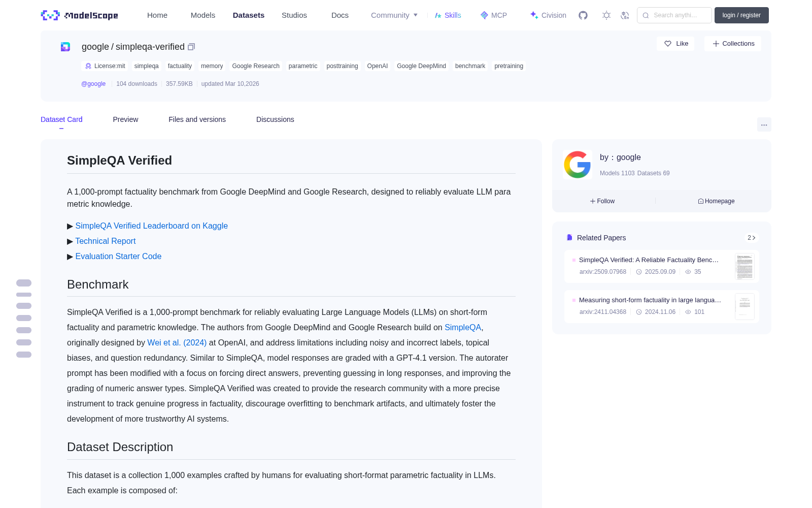Open the Evaluation Starter Code link

(x=118, y=257)
